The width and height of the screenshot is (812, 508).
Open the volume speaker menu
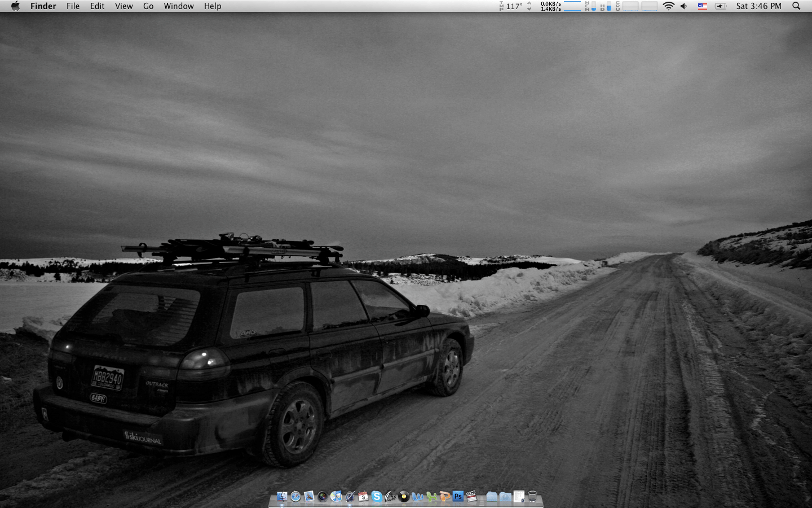[x=684, y=6]
